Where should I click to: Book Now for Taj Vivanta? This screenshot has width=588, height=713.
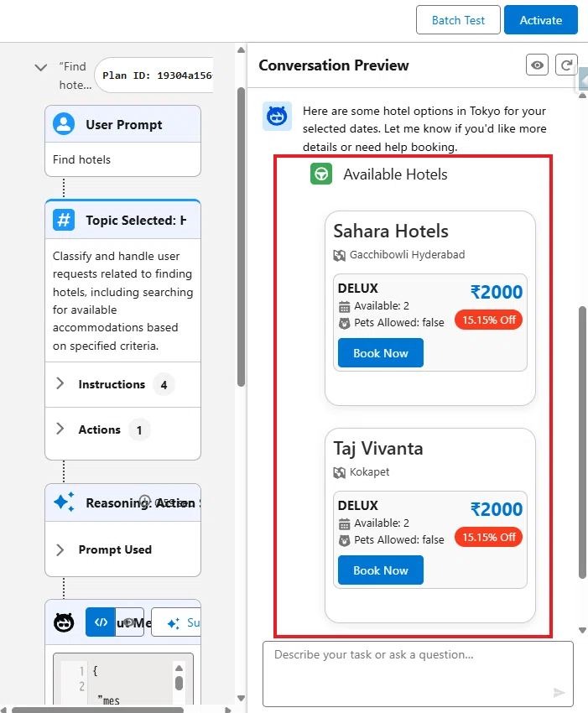(381, 570)
